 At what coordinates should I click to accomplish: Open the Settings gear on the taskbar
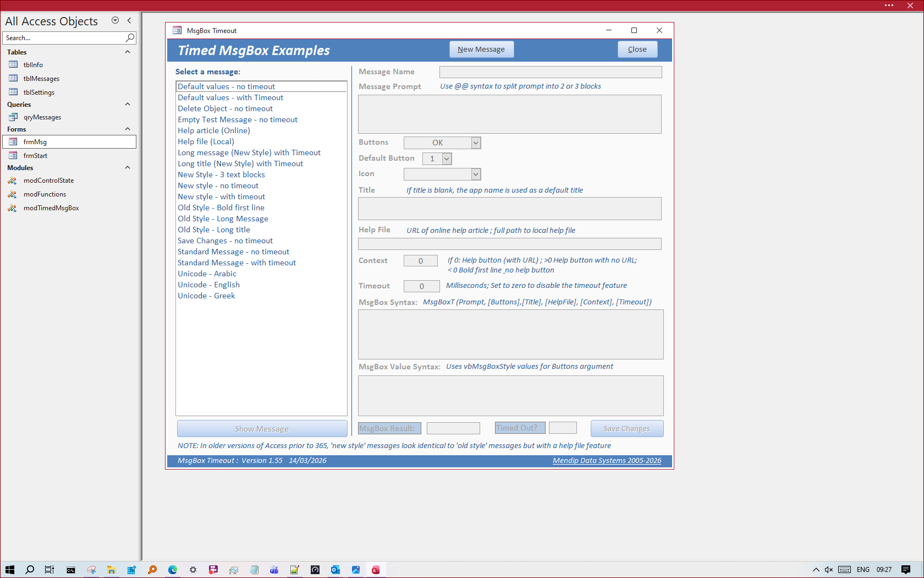(x=193, y=570)
